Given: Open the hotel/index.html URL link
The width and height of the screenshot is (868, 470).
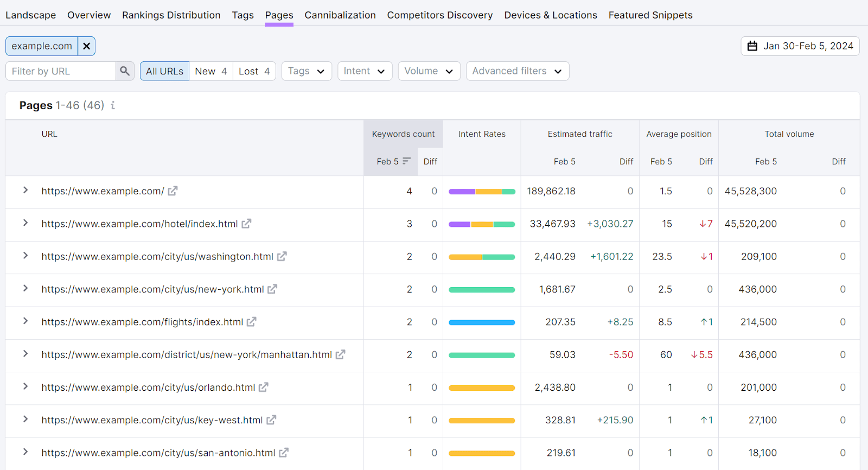Looking at the screenshot, I should (139, 224).
